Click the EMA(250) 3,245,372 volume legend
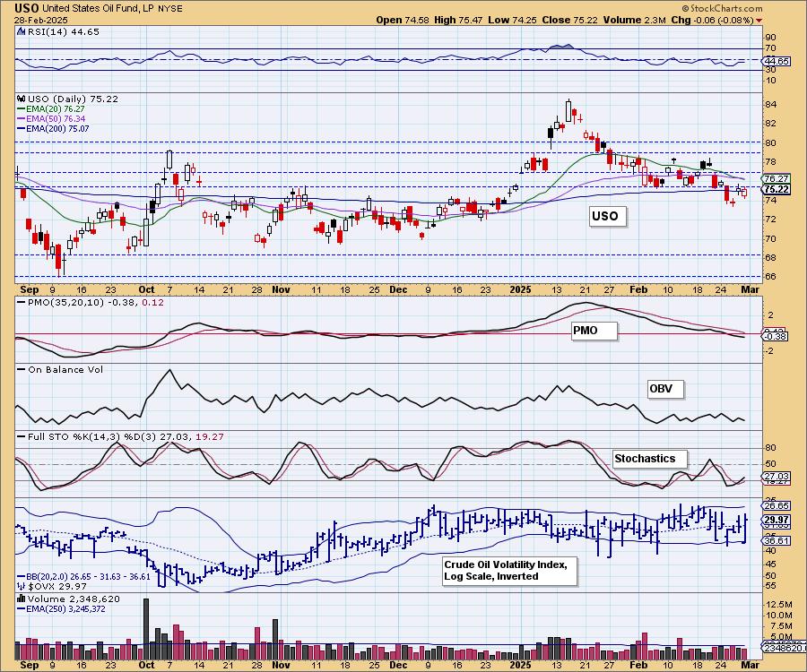 coord(62,608)
